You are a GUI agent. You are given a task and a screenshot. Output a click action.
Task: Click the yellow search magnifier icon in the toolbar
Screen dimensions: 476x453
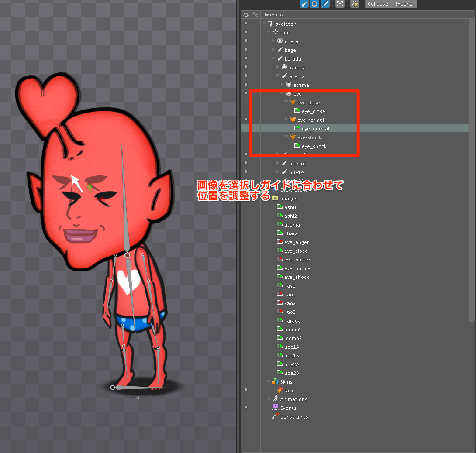(x=355, y=4)
